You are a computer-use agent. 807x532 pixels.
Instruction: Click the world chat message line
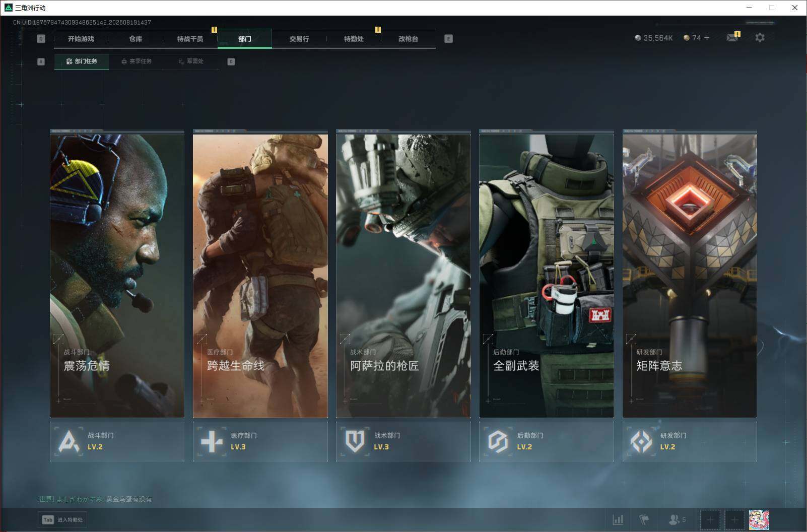point(94,499)
